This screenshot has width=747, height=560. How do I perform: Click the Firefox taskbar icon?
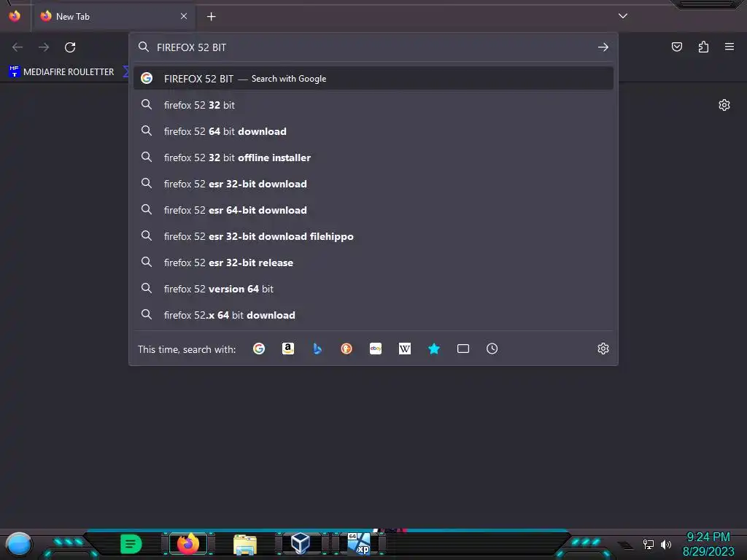tap(187, 543)
